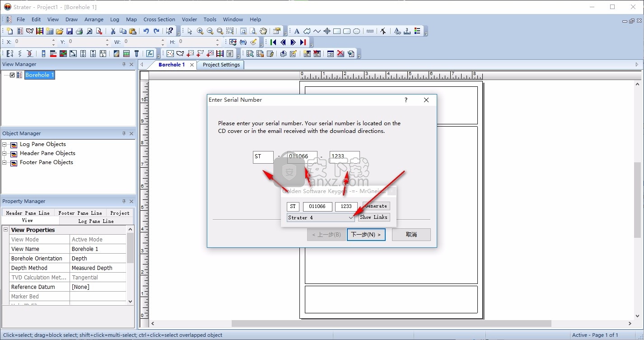This screenshot has height=340, width=644.
Task: Click the Undo arrow icon
Action: pyautogui.click(x=146, y=31)
